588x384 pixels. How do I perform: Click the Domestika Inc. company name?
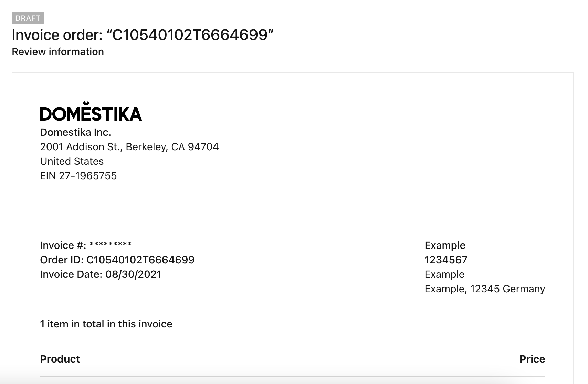click(x=75, y=132)
